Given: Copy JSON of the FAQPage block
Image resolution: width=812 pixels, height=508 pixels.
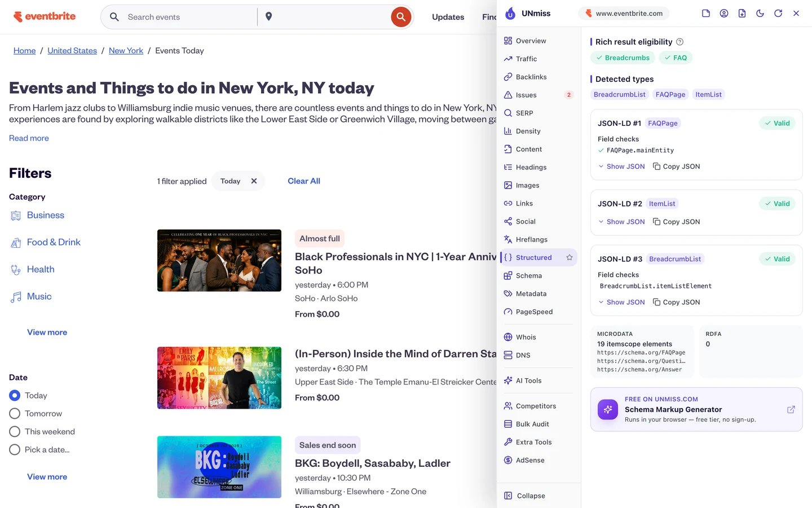Looking at the screenshot, I should [676, 167].
